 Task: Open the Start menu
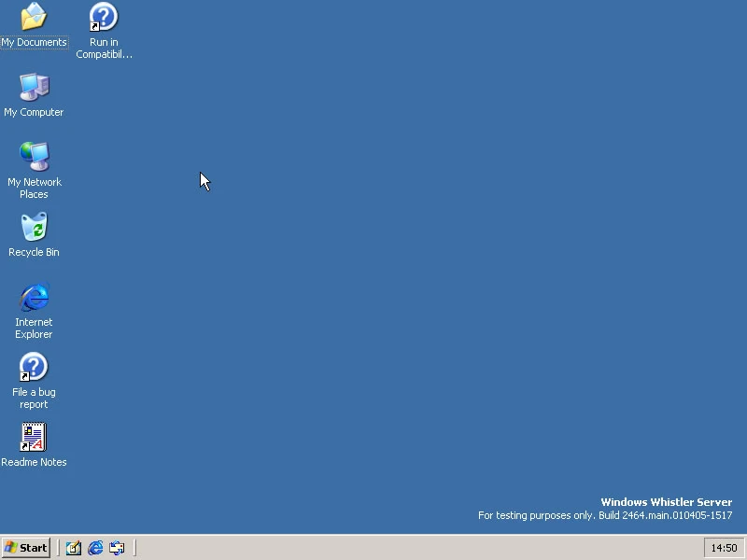pos(26,548)
